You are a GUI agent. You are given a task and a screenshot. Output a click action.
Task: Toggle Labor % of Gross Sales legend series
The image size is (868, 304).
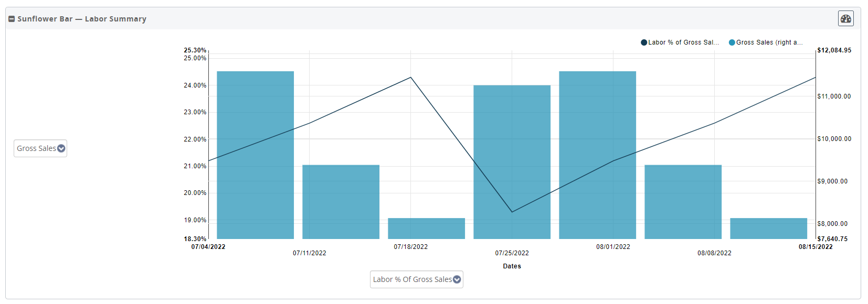tap(683, 42)
